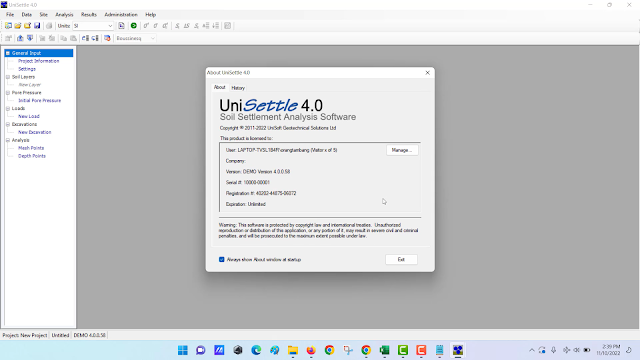This screenshot has width=640, height=360.
Task: Select Mesh Points under Analysis
Action: tap(31, 148)
